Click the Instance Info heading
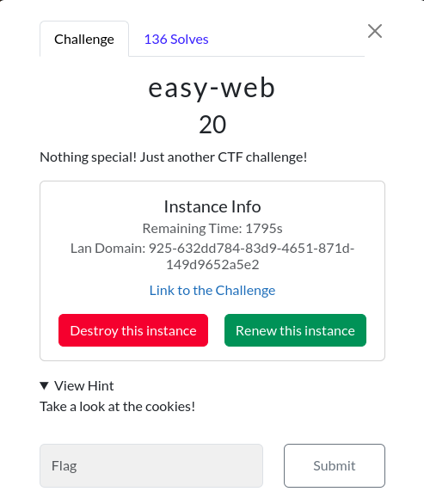The width and height of the screenshot is (424, 504). (212, 206)
